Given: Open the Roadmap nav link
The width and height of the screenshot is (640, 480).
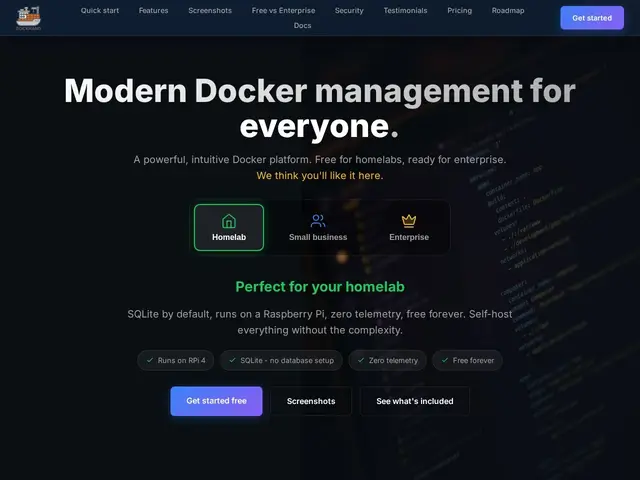Looking at the screenshot, I should click(x=508, y=11).
